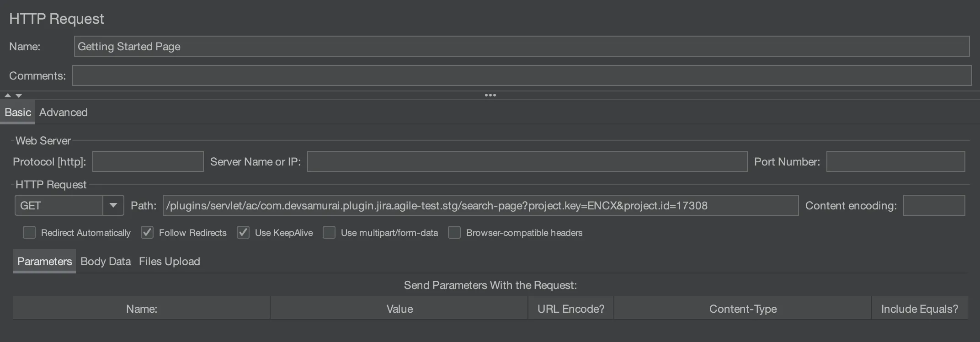Screen dimensions: 980x342
Task: Focus the Port Number input field
Action: (895, 162)
